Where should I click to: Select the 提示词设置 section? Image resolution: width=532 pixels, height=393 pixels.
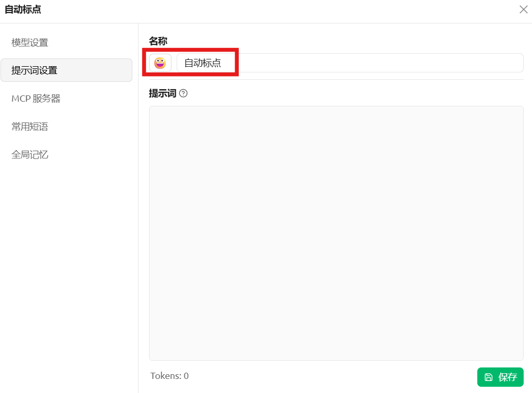(x=67, y=70)
